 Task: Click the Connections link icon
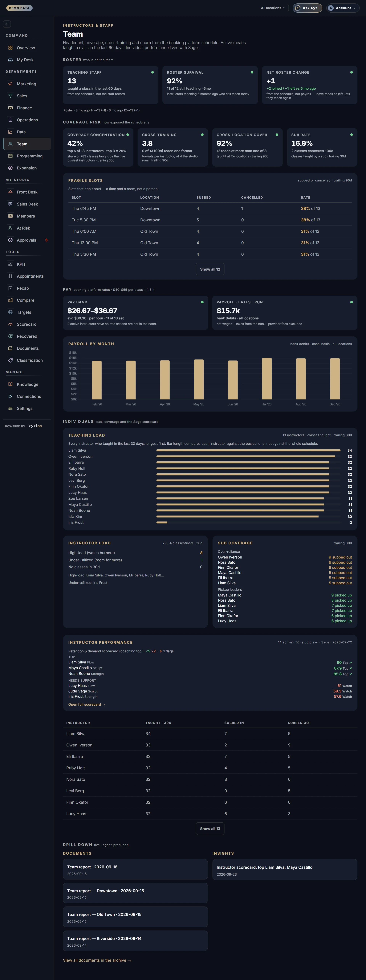point(10,397)
